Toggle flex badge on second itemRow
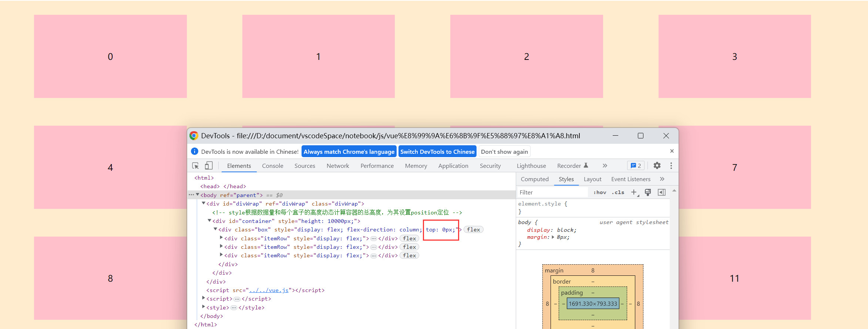 tap(409, 247)
